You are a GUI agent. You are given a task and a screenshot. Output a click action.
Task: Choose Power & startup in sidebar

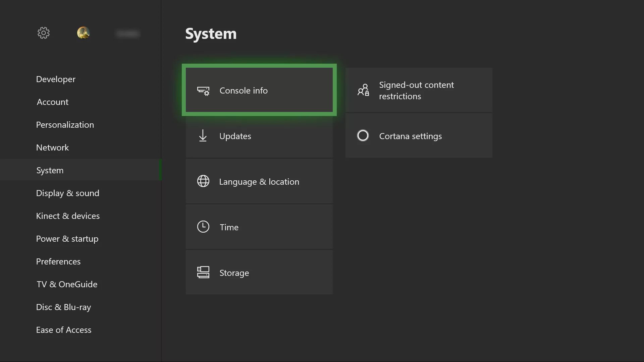[x=67, y=239]
